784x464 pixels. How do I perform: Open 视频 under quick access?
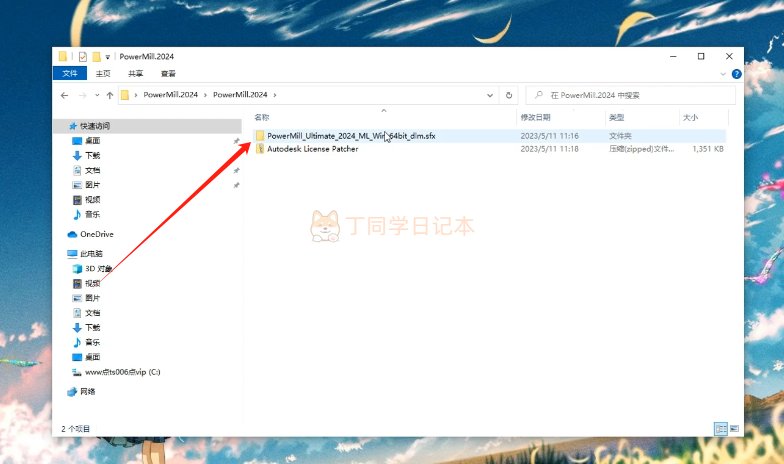92,200
